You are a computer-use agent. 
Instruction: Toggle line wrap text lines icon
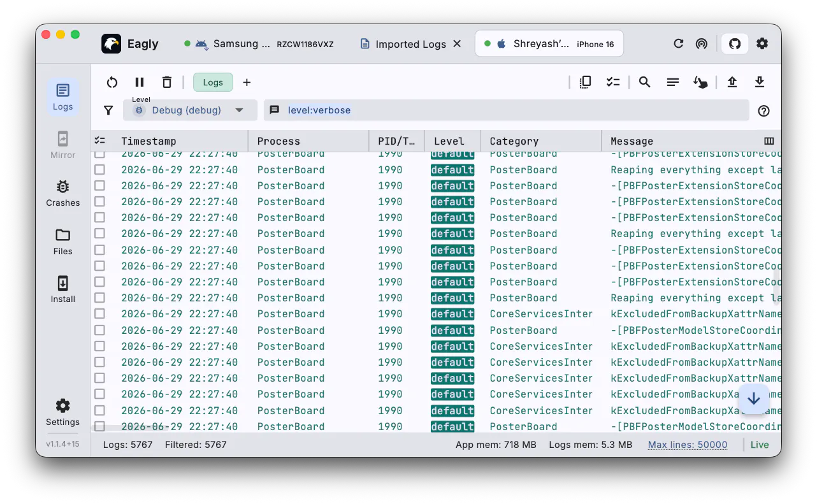click(x=673, y=82)
